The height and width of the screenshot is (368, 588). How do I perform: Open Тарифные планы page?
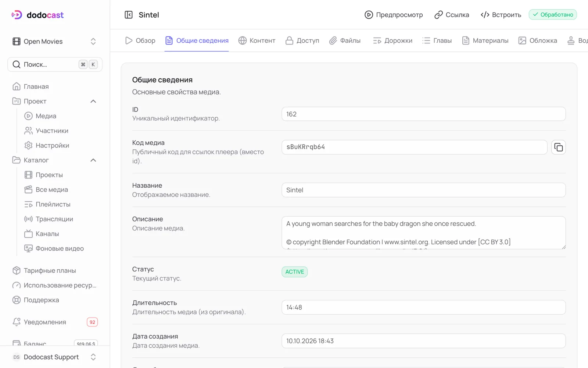(44, 270)
